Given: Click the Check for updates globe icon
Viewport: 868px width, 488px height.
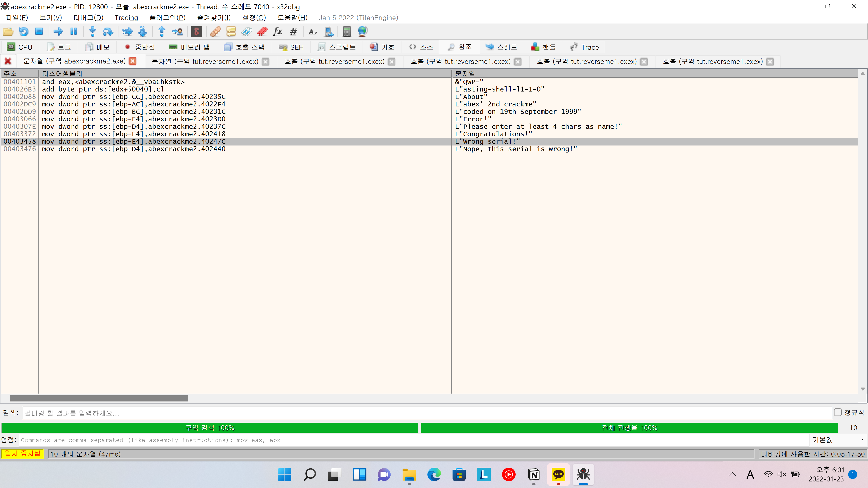Looking at the screenshot, I should (362, 32).
